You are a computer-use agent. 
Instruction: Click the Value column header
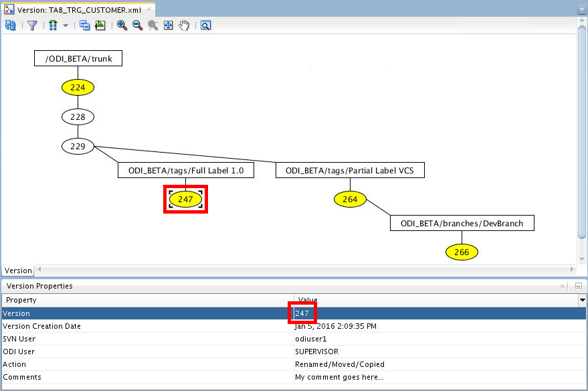click(x=437, y=300)
